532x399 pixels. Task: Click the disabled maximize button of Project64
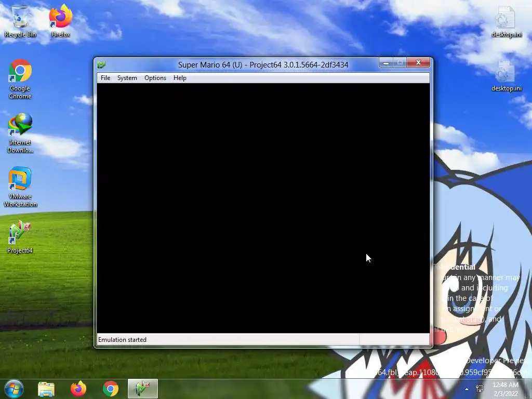click(x=400, y=63)
